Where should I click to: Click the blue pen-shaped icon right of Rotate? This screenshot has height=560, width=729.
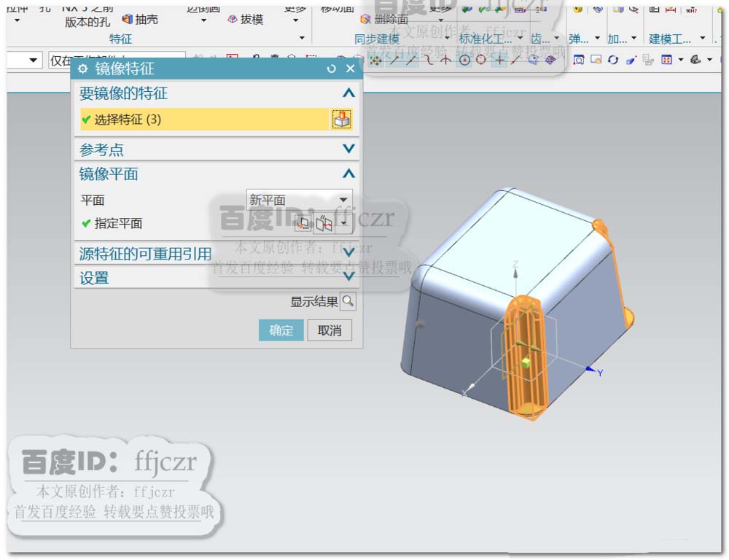coord(631,60)
